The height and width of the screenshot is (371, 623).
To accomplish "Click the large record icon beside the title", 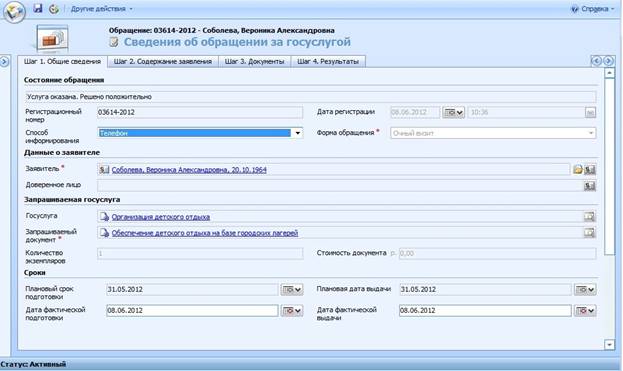I will click(x=52, y=39).
